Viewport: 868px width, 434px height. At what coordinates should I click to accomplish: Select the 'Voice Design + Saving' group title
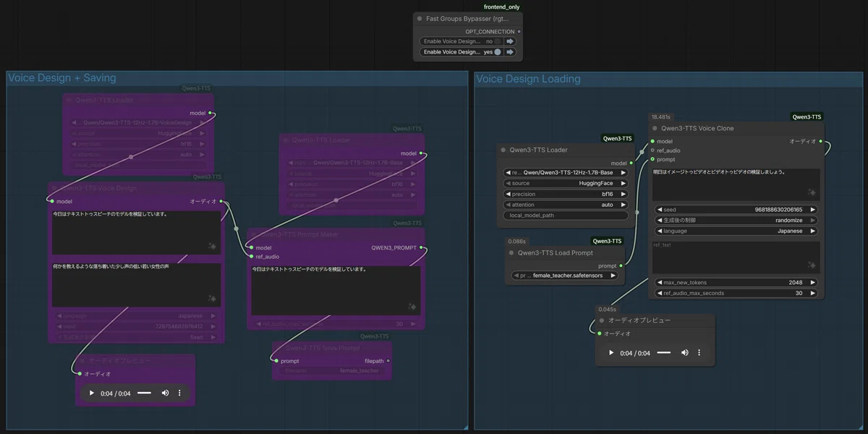[x=61, y=78]
